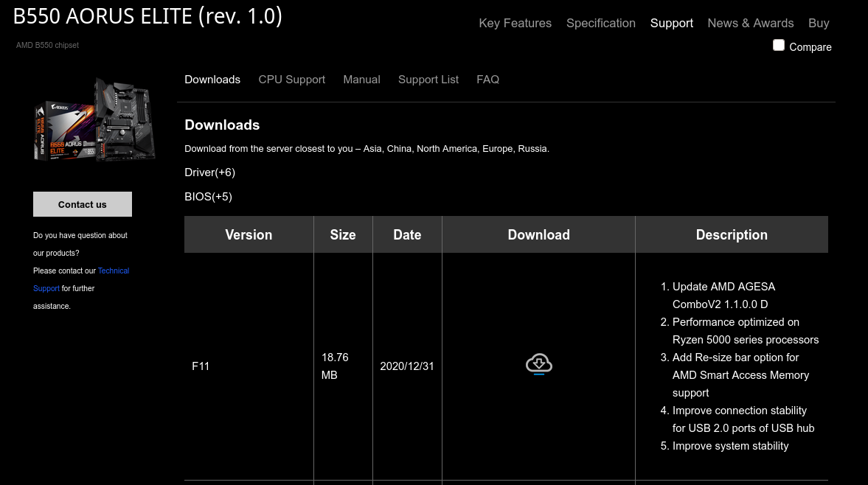Screen dimensions: 868x485
Task: Open Specification page
Action: click(600, 24)
